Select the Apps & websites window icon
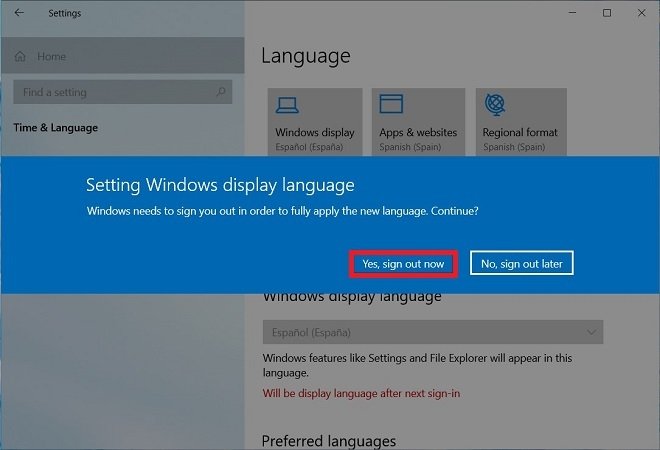The image size is (660, 450). 391,104
